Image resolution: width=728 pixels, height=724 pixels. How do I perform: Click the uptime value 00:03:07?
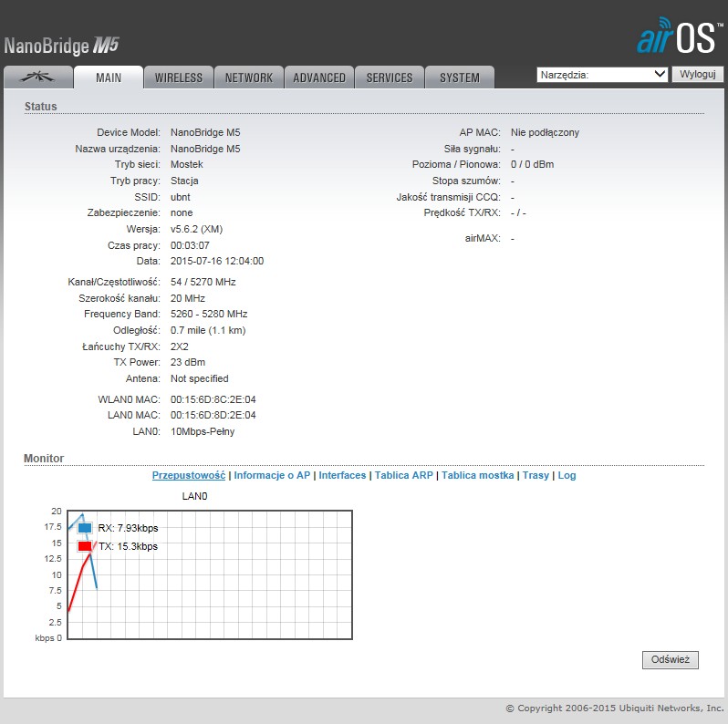coord(190,245)
